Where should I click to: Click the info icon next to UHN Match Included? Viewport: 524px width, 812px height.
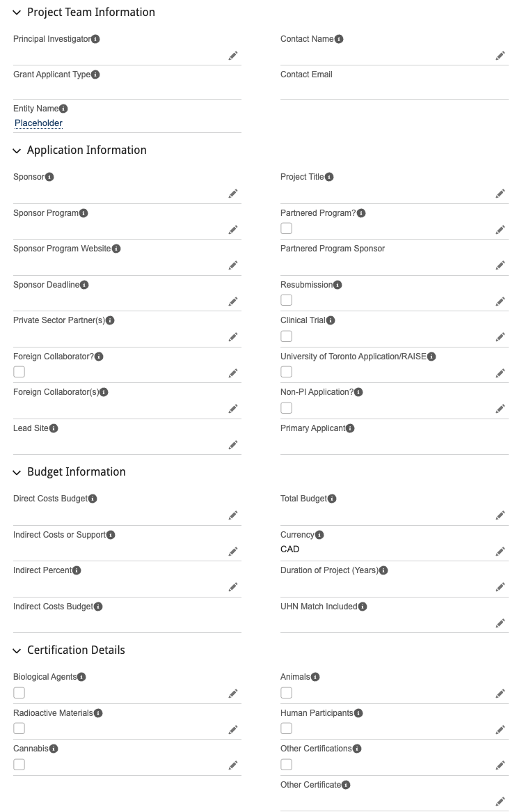click(363, 607)
